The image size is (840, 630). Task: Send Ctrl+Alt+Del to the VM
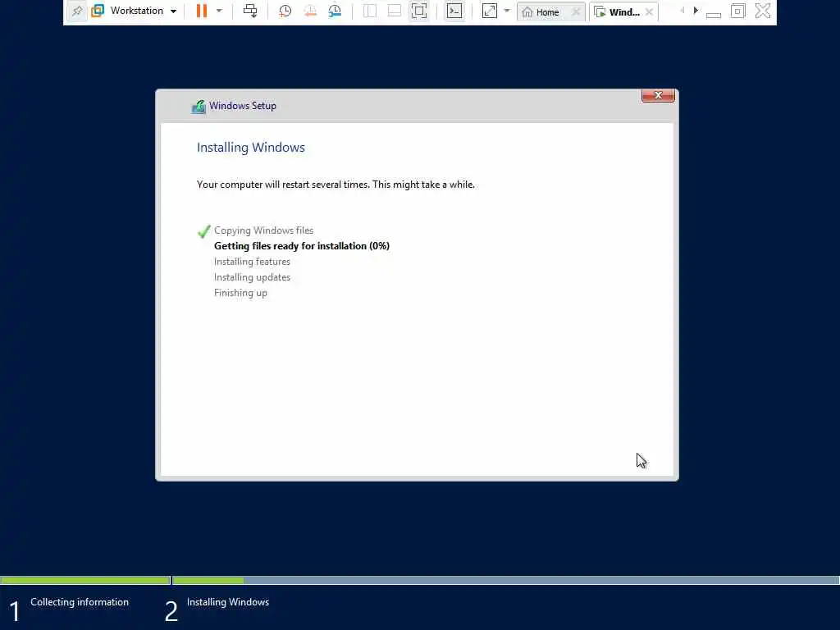[x=250, y=11]
